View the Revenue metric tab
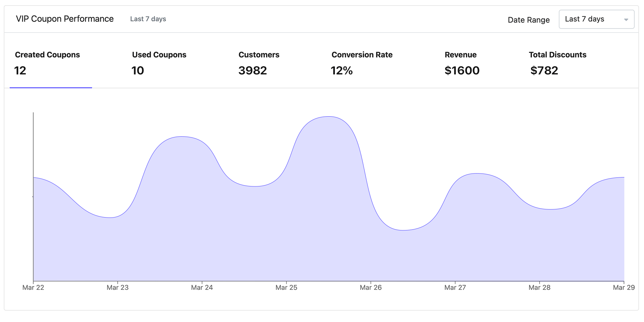Screen dimensions: 644x322 [x=462, y=63]
